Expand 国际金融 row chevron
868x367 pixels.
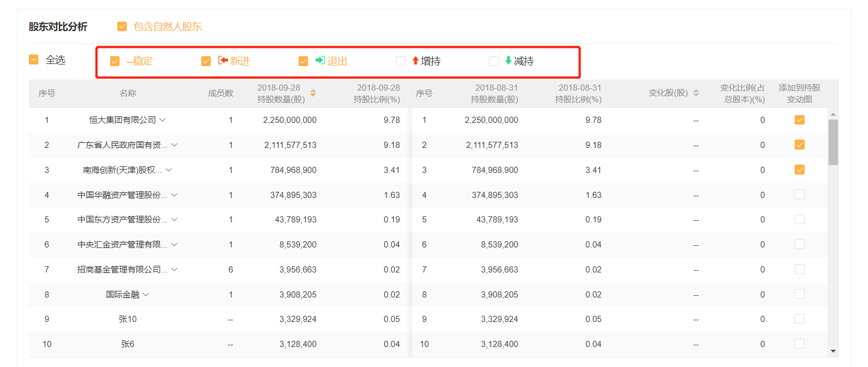coord(146,295)
